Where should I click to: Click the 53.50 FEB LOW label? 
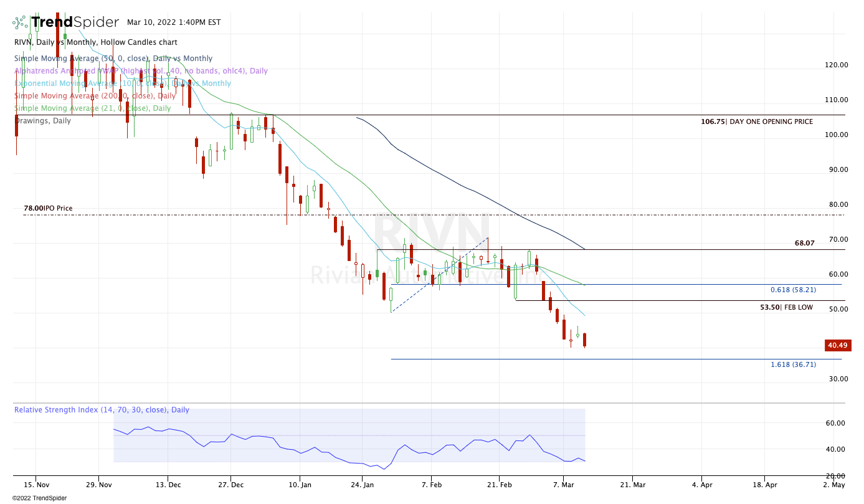point(786,308)
